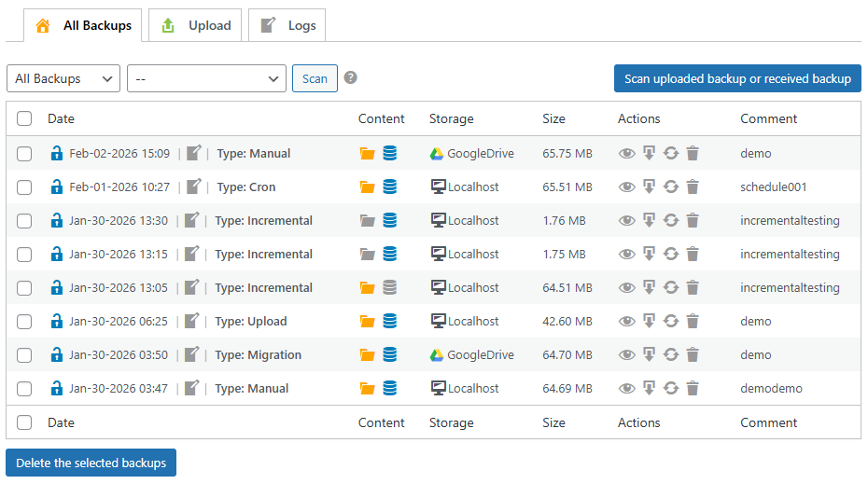View details eye icon for Feb-02-2026 15:09 backup
868x484 pixels.
[x=626, y=153]
